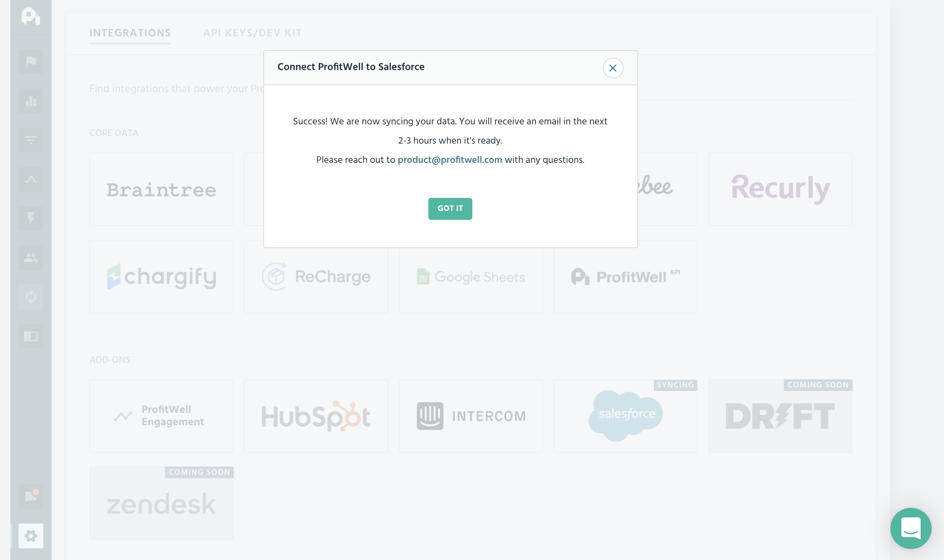Select the Salesforce add-on card
This screenshot has width=944, height=560.
tap(625, 416)
